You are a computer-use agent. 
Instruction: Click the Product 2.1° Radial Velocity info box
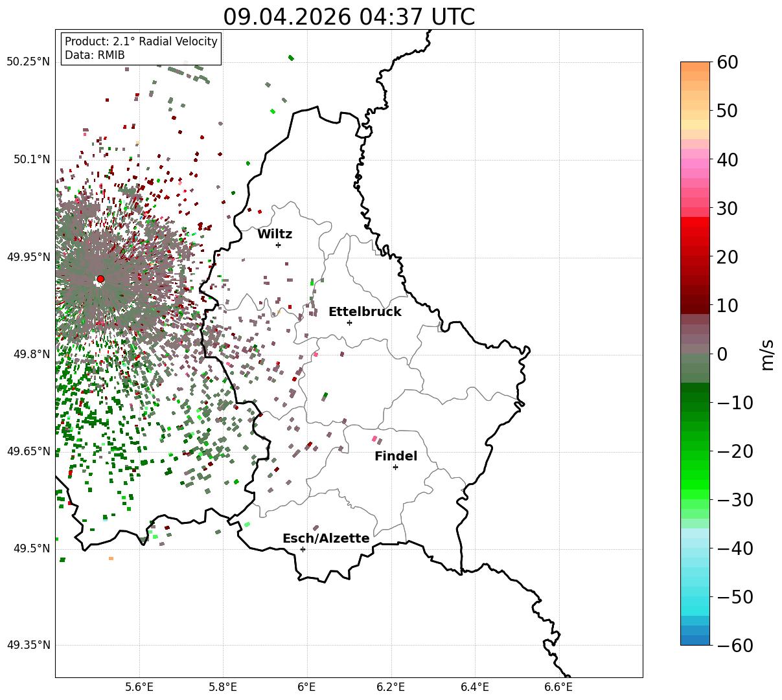pos(141,49)
